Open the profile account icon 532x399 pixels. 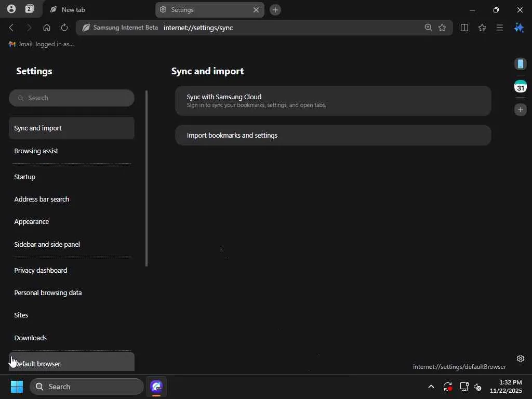[x=11, y=9]
